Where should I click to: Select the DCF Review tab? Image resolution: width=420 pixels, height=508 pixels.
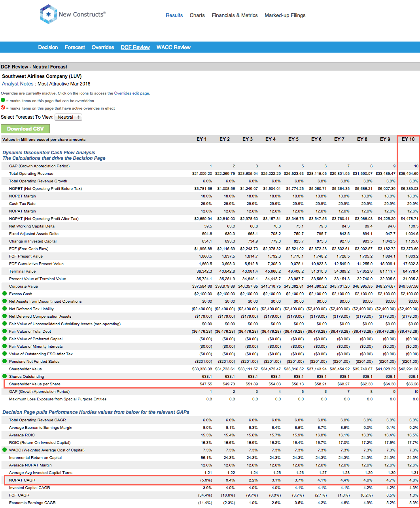pos(135,47)
